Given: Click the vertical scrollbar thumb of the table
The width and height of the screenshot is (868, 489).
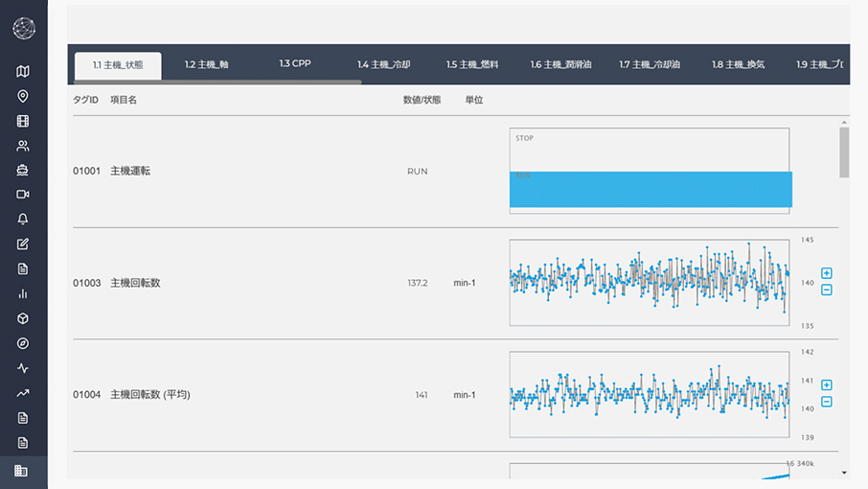Looking at the screenshot, I should [844, 152].
